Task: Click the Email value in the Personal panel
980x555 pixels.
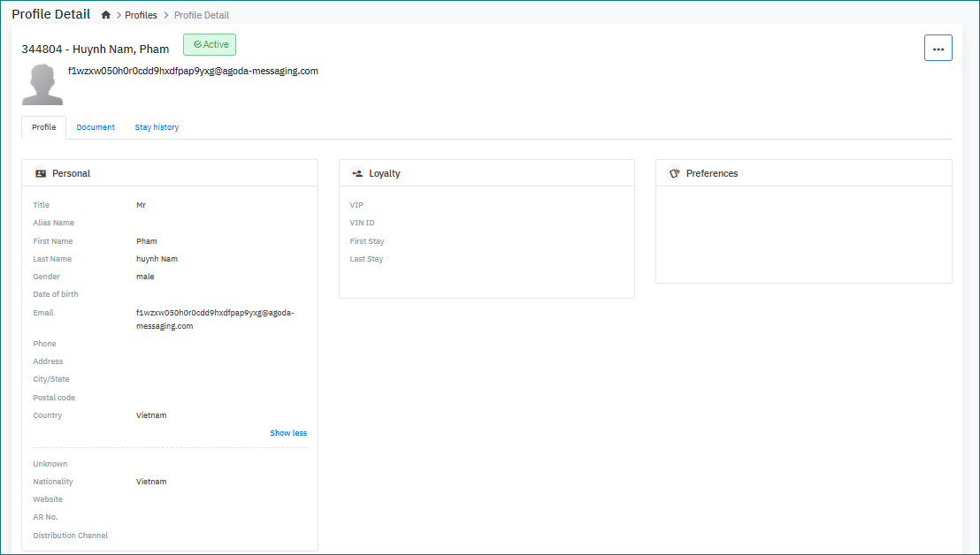Action: 214,319
